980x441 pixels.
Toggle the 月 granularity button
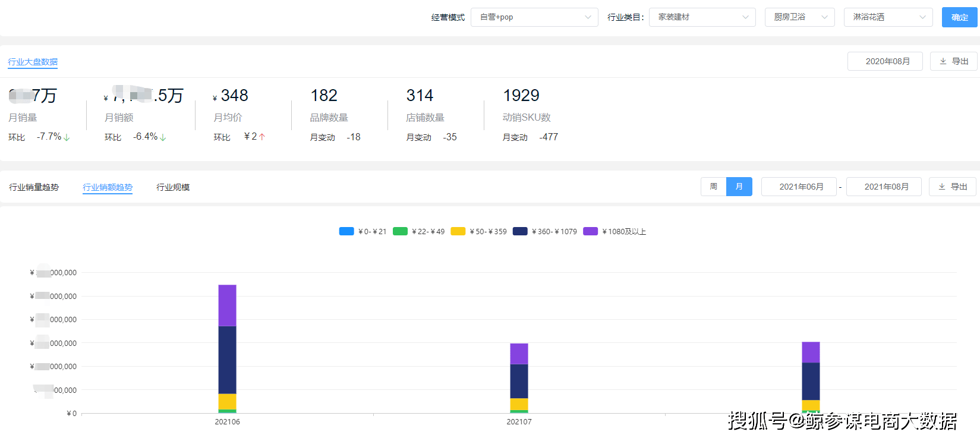tap(739, 187)
